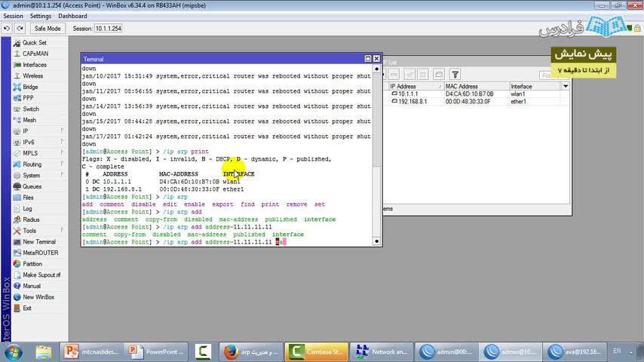Click the EN language indicator

(x=617, y=351)
